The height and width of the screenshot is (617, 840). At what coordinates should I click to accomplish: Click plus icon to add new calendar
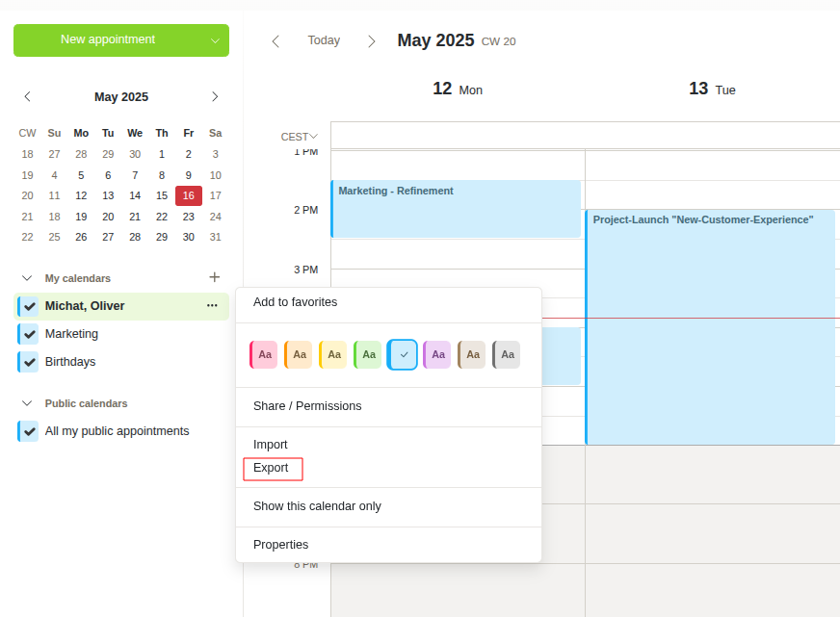(214, 277)
